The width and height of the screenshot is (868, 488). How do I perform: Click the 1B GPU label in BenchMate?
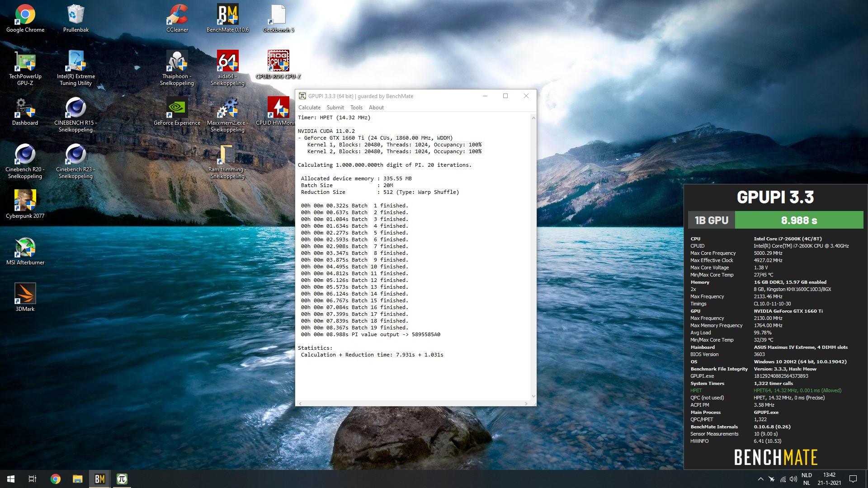pos(712,220)
